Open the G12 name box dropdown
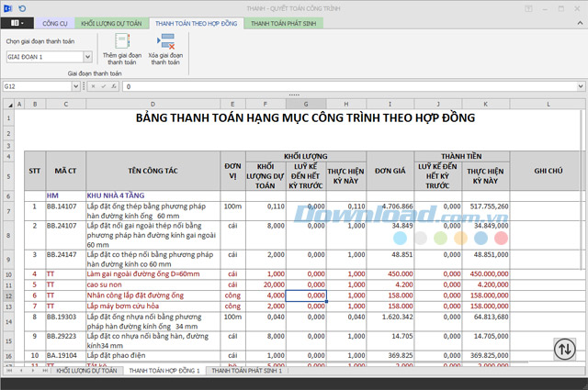 point(75,86)
